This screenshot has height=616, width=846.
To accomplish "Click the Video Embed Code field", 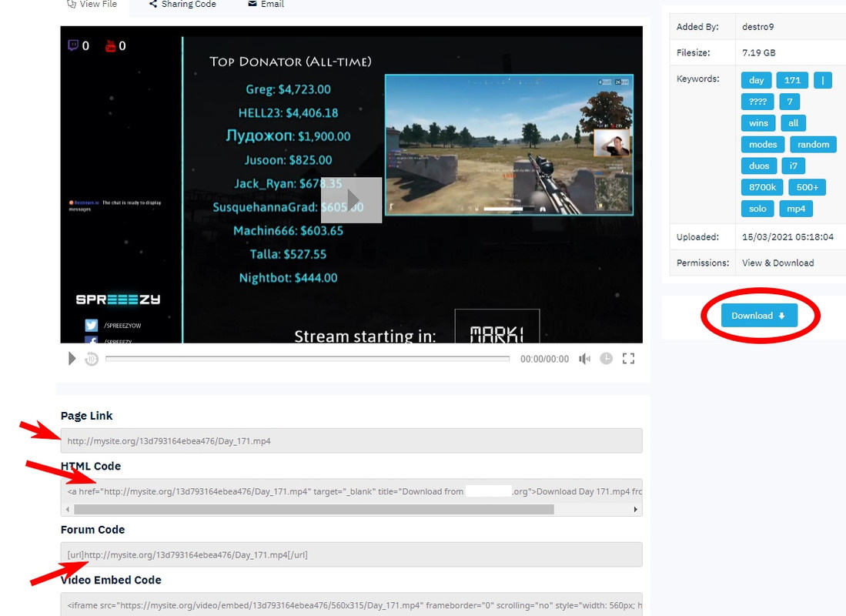I will (351, 604).
